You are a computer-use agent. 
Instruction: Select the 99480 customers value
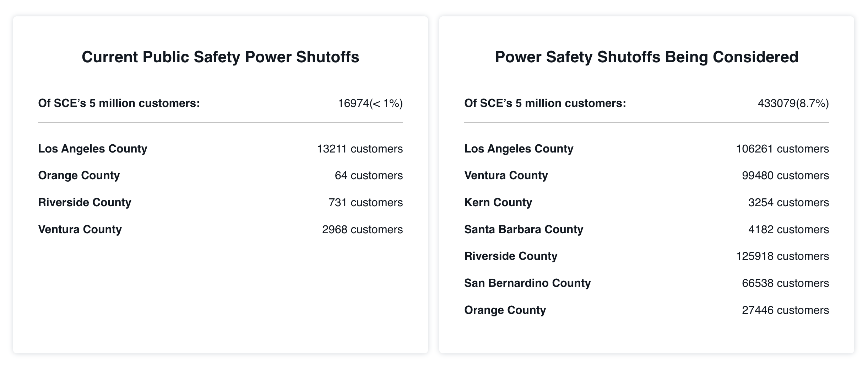pos(785,175)
